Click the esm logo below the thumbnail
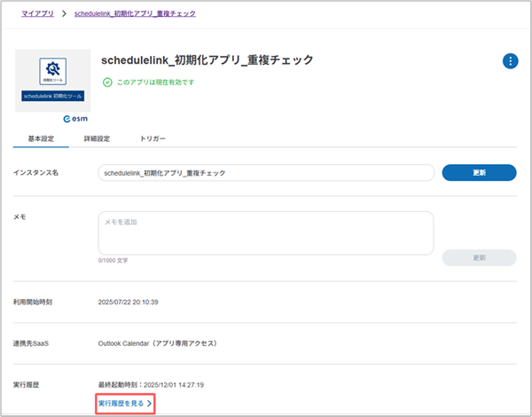 75,117
